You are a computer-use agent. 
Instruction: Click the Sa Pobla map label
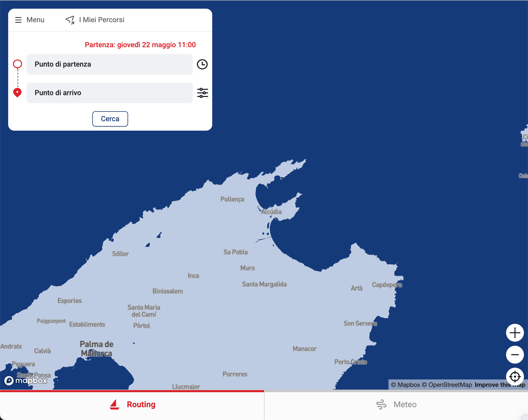point(236,252)
